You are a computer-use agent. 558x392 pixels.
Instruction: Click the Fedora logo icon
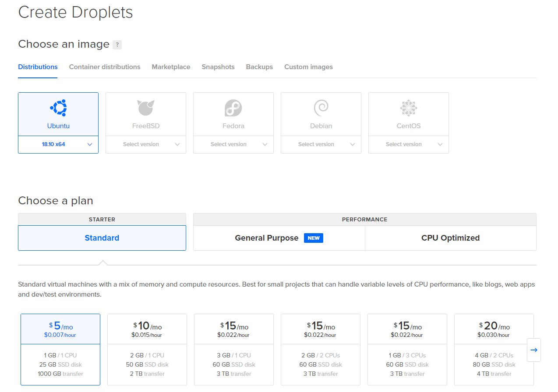point(233,108)
